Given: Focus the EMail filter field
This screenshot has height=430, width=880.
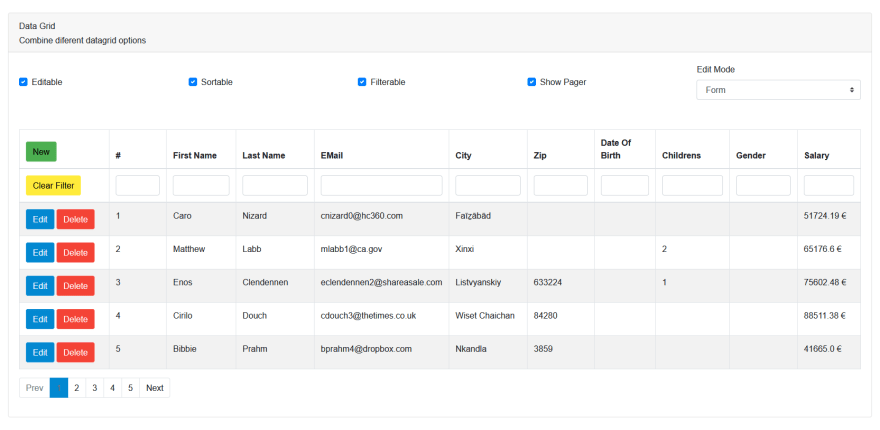Looking at the screenshot, I should pyautogui.click(x=382, y=185).
